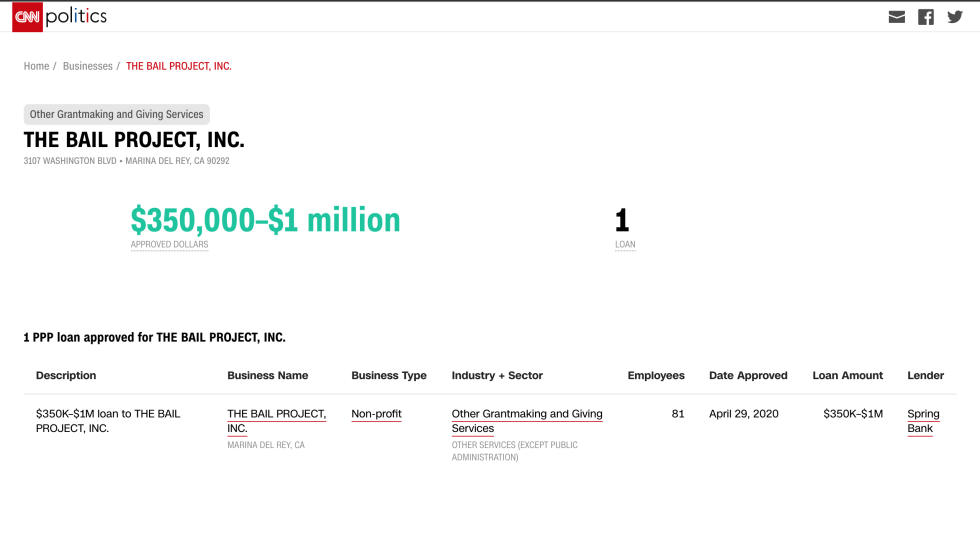Click the Employees column header
Screen dimensions: 980x553
[656, 376]
